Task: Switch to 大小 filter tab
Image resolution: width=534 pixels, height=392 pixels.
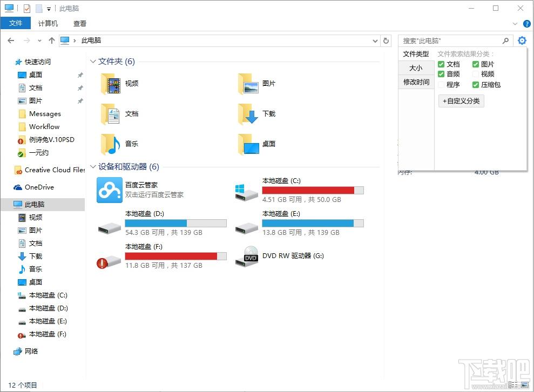Action: click(416, 68)
